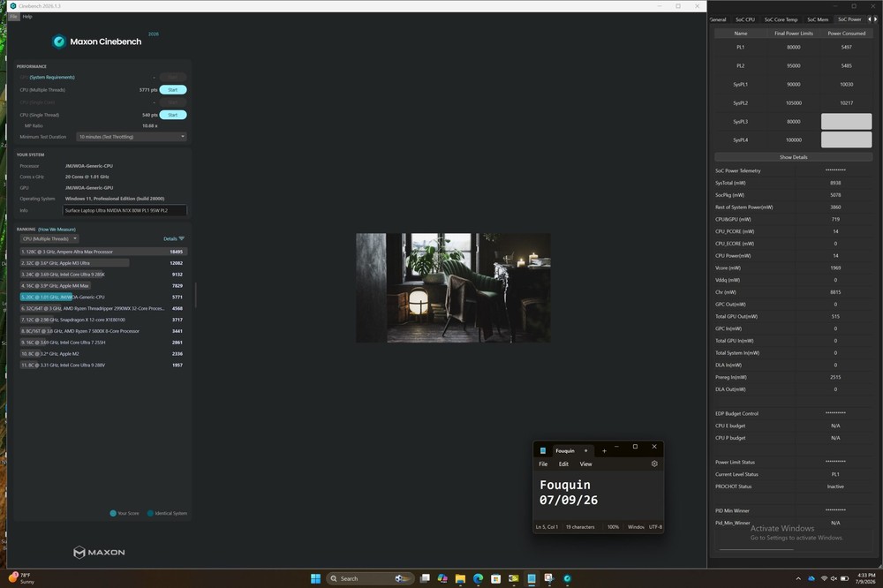Click the Name column header
Image resolution: width=883 pixels, height=588 pixels.
[741, 34]
